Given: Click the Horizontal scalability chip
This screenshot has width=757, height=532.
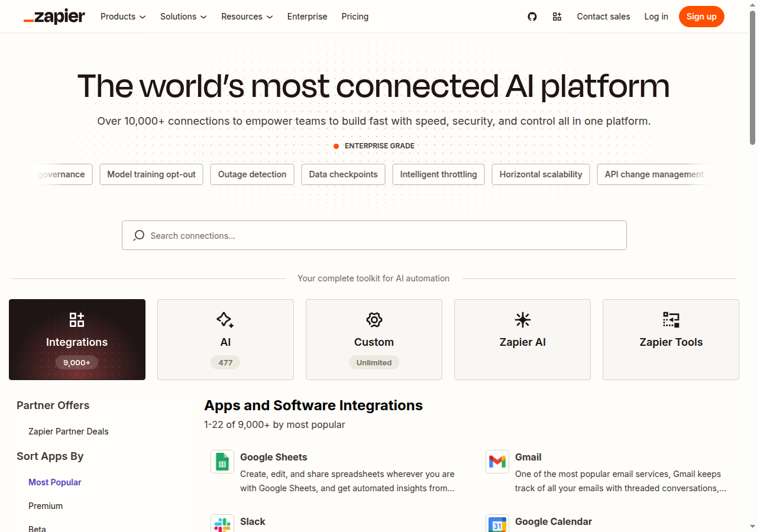Looking at the screenshot, I should tap(541, 174).
